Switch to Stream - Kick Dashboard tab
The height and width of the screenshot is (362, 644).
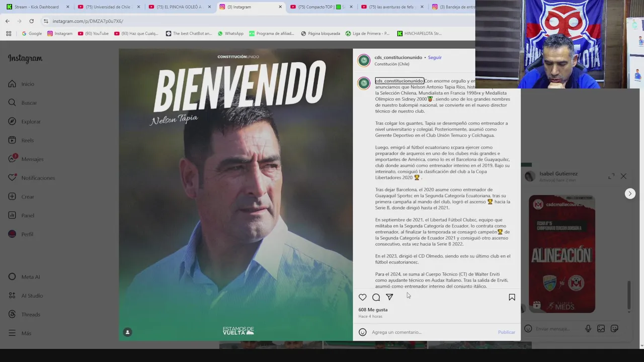(x=38, y=7)
